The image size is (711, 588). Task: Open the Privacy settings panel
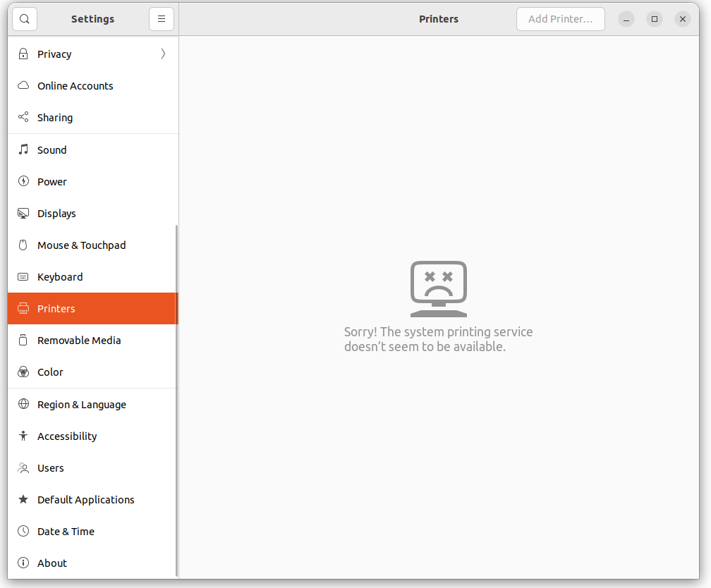[x=93, y=54]
